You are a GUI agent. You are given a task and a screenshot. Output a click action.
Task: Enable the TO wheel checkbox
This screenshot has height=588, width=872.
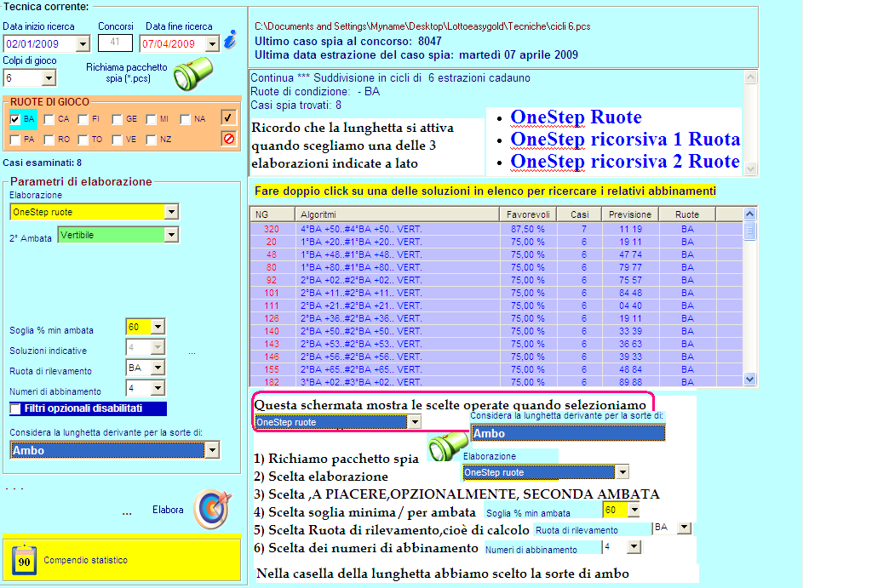point(83,140)
